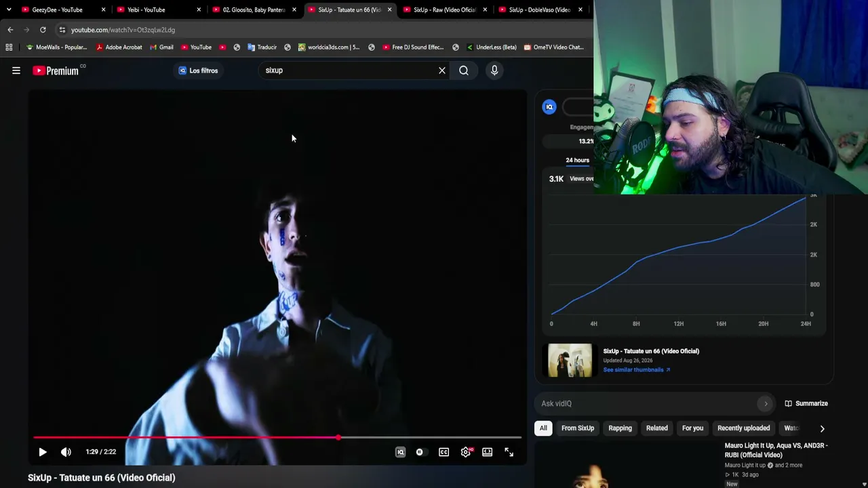Viewport: 868px width, 488px height.
Task: View site information icon in address bar
Action: pyautogui.click(x=62, y=30)
